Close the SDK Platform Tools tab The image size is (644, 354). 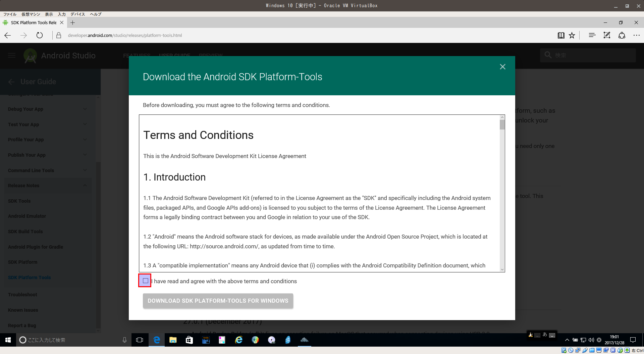click(x=62, y=22)
